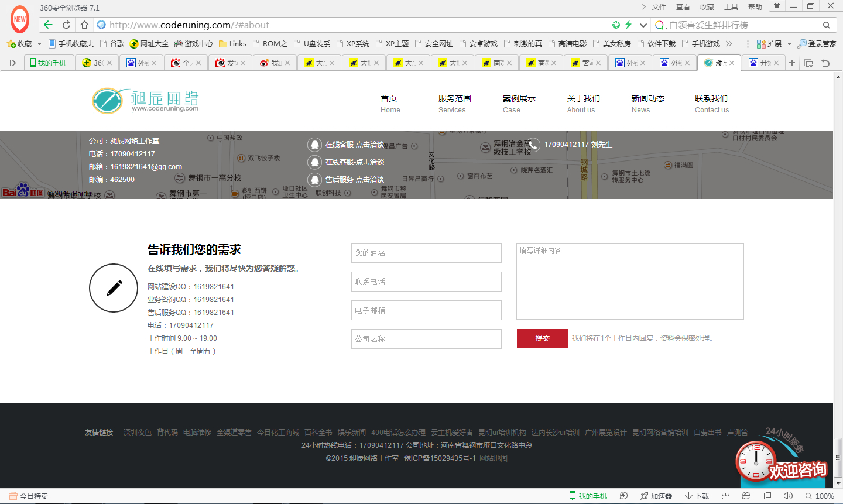
Task: Open 新闻动态 News page
Action: [x=647, y=104]
